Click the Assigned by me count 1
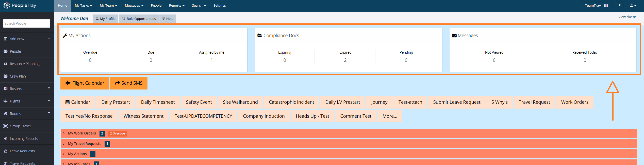This screenshot has height=165, width=644. (x=211, y=60)
